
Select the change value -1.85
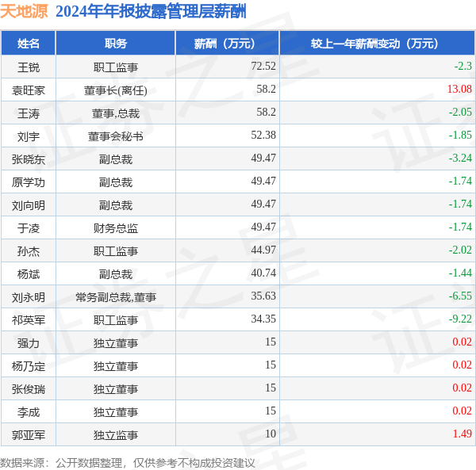coord(460,135)
